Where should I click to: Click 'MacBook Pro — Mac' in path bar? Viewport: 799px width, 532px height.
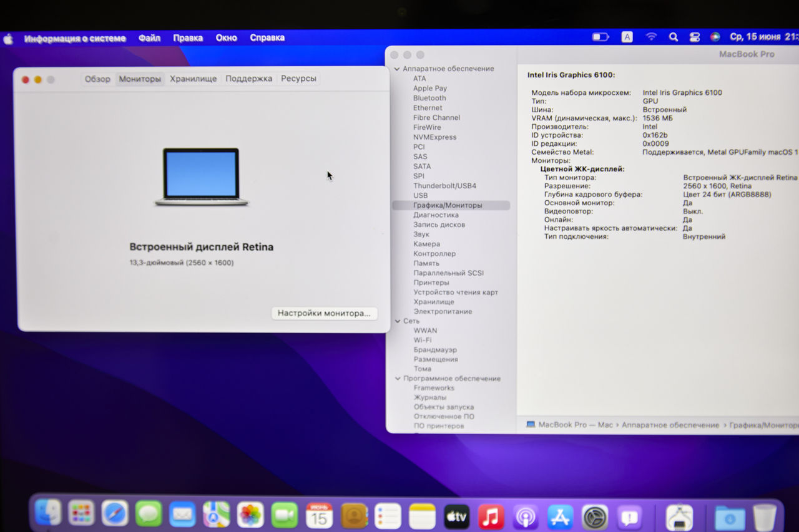pos(570,425)
